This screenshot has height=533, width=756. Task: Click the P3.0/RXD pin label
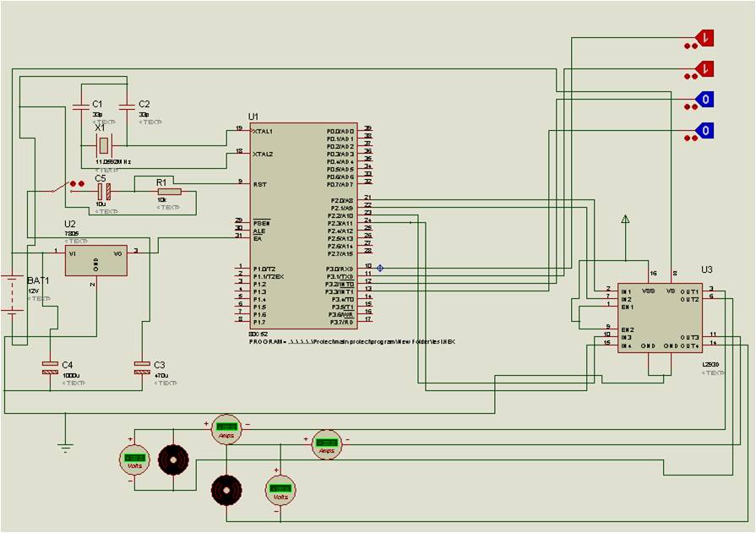coord(340,269)
